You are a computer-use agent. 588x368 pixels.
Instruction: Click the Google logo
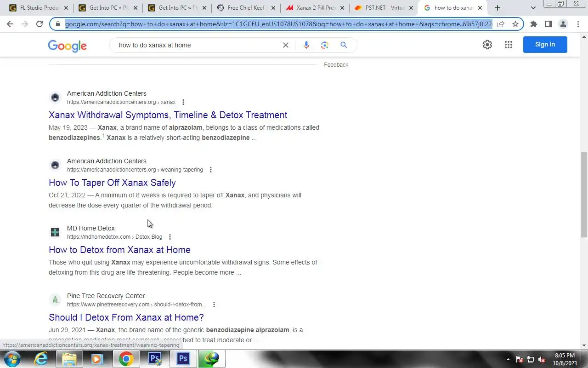[x=68, y=46]
